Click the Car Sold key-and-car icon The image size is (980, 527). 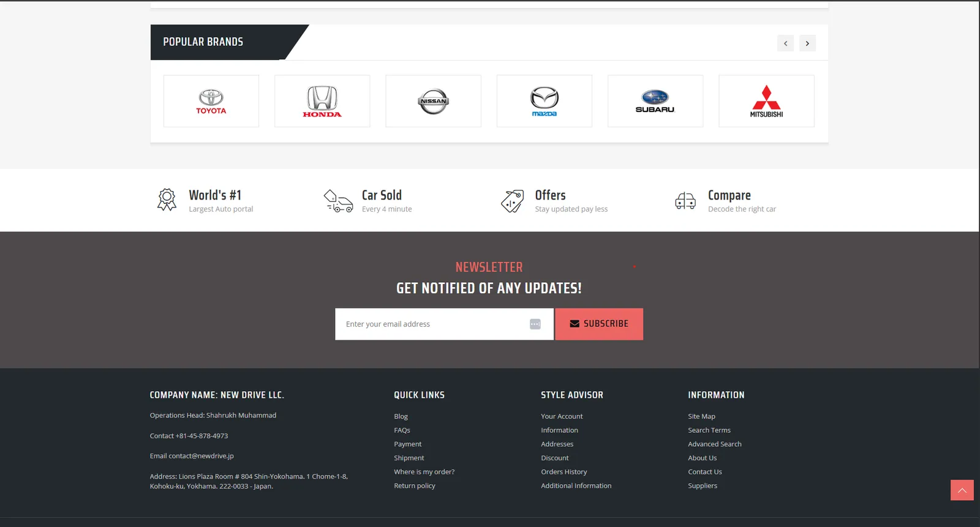click(x=338, y=201)
